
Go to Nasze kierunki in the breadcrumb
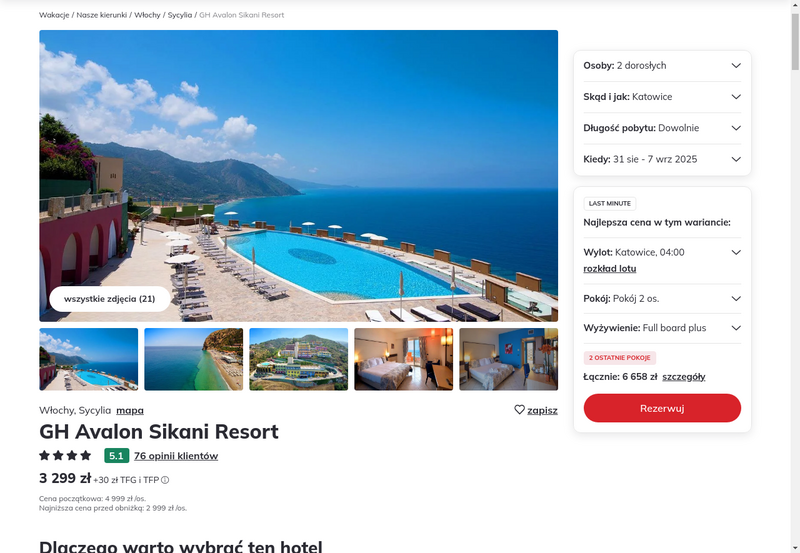[x=102, y=15]
